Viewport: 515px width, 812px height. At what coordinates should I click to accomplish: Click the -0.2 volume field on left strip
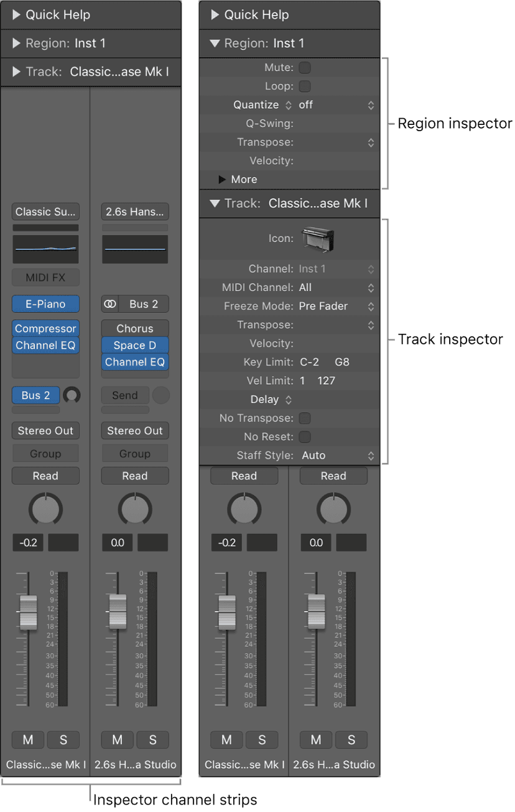click(x=28, y=542)
